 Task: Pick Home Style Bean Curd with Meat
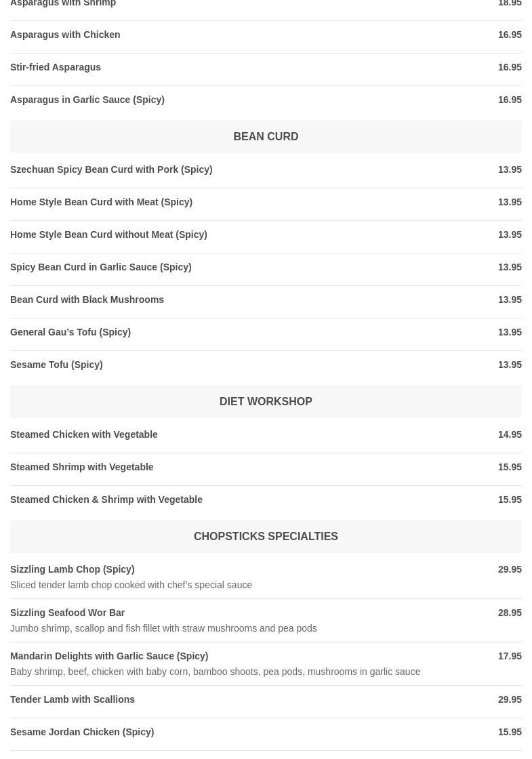[101, 202]
